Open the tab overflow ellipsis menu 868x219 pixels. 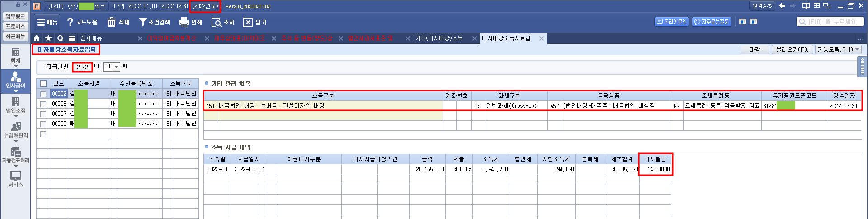coord(860,39)
